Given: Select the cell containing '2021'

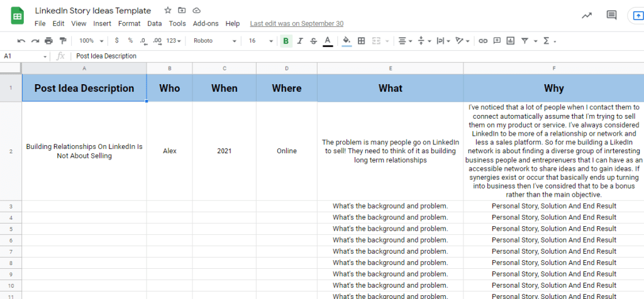Looking at the screenshot, I should 225,151.
